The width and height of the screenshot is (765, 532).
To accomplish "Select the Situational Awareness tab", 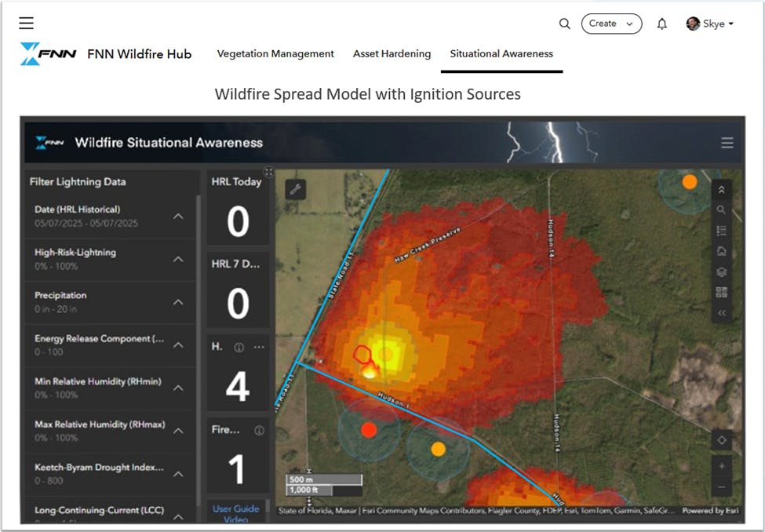I will point(501,53).
